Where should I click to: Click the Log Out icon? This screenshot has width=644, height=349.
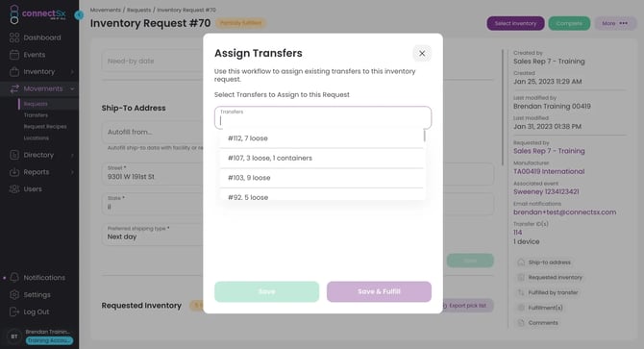click(14, 312)
